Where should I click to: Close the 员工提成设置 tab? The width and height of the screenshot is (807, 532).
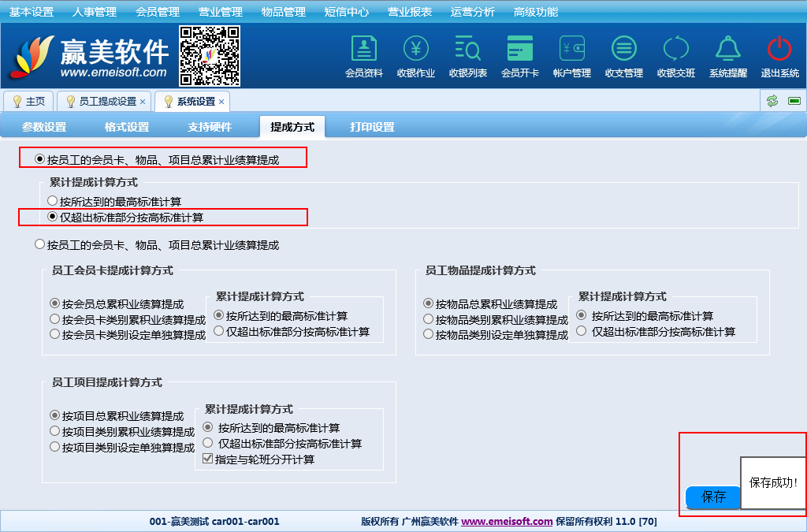[x=143, y=102]
